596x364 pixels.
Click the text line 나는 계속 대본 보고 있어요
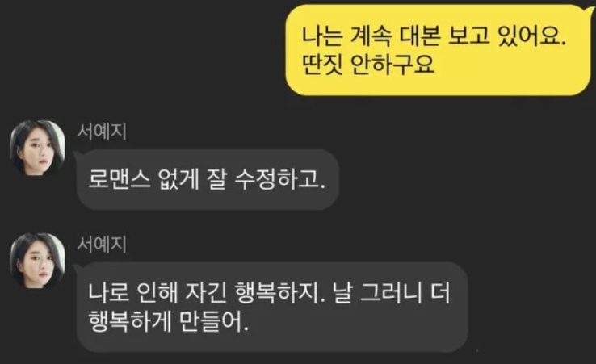(x=434, y=36)
